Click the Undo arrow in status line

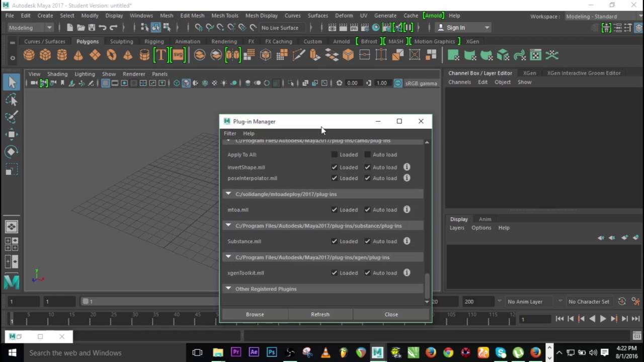(x=103, y=28)
